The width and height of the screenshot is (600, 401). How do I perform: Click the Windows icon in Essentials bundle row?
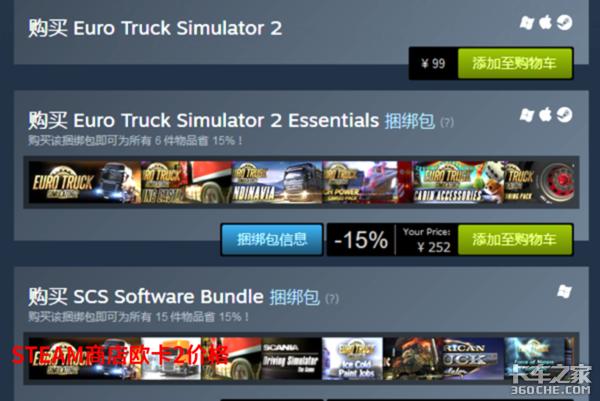[x=527, y=115]
